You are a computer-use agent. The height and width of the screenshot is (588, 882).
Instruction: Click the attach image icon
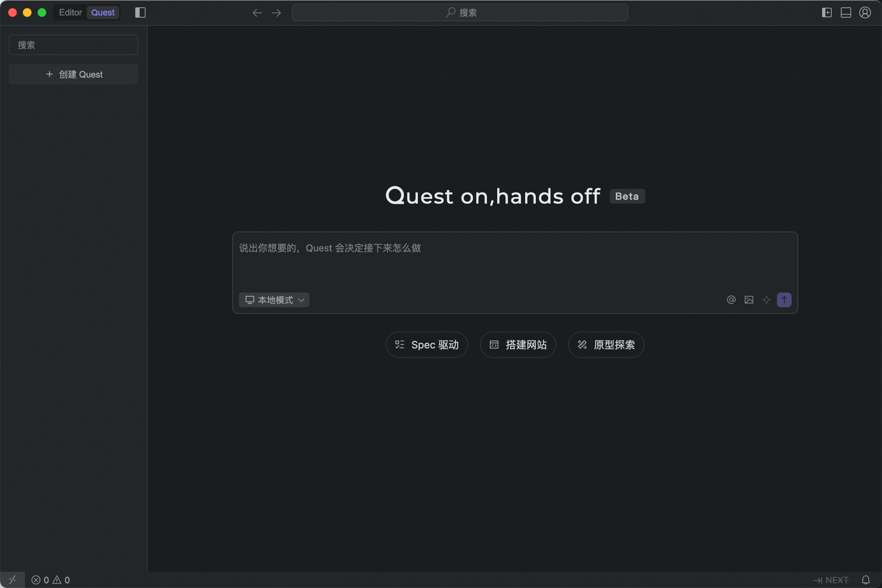(749, 300)
